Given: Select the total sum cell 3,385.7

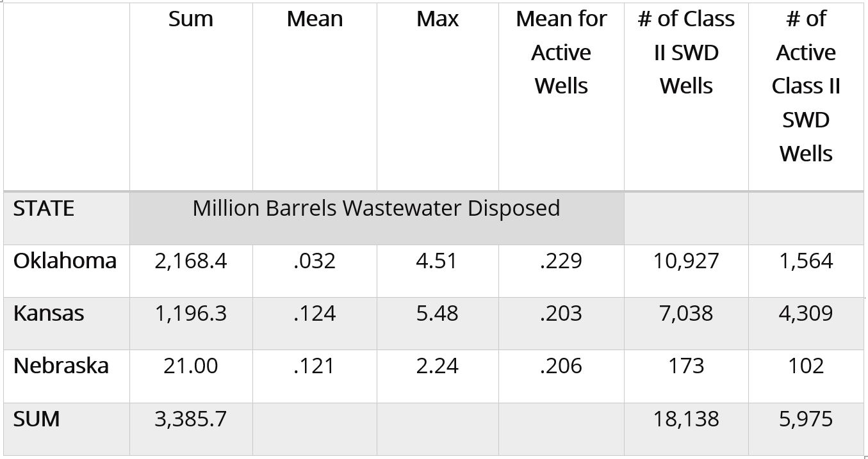Looking at the screenshot, I should click(x=191, y=419).
